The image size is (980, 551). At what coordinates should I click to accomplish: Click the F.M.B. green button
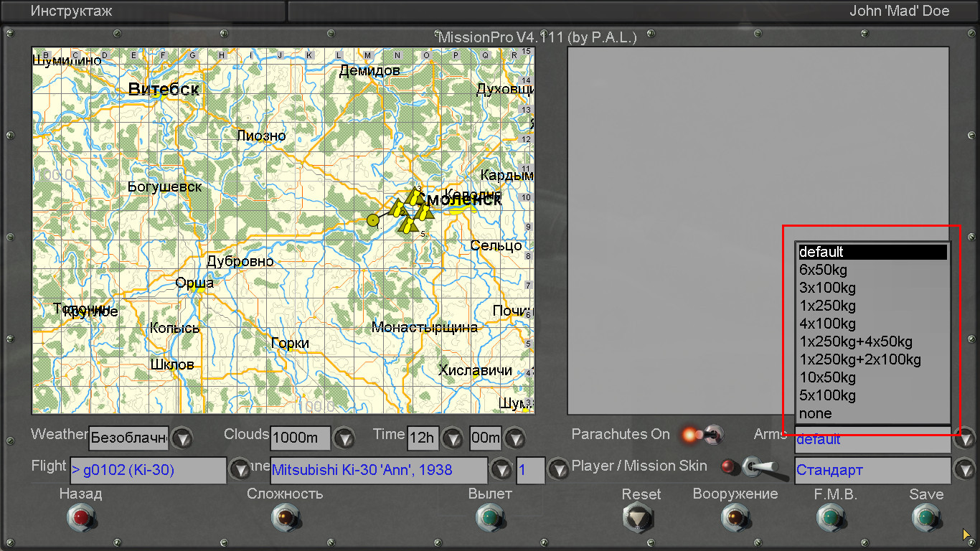pos(830,517)
